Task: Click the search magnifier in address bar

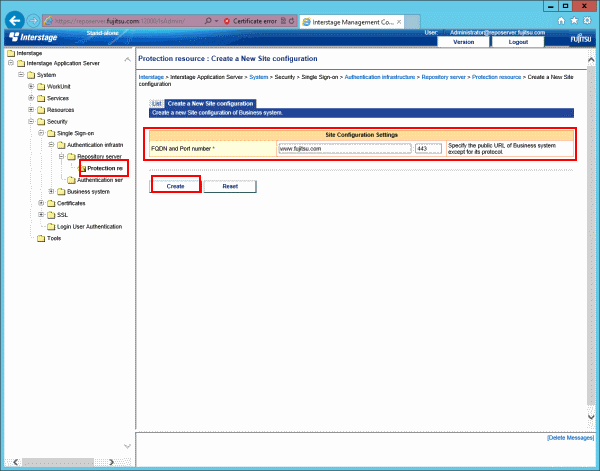Action: tap(208, 21)
